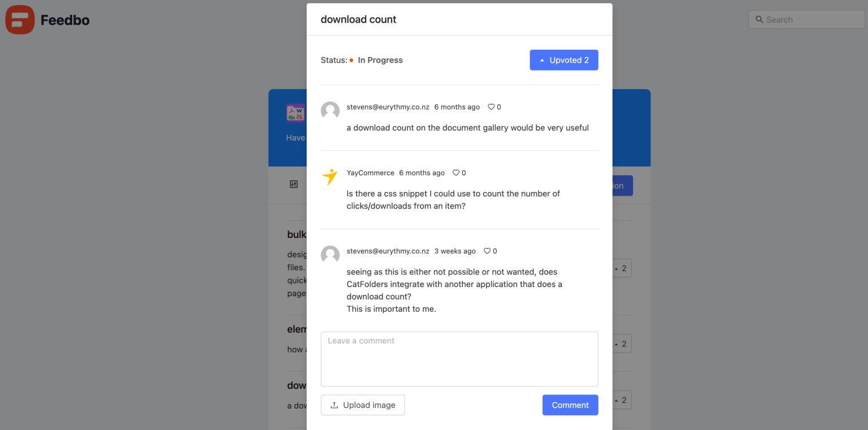Click the Feedbo logo icon
The width and height of the screenshot is (868, 430).
pyautogui.click(x=20, y=20)
